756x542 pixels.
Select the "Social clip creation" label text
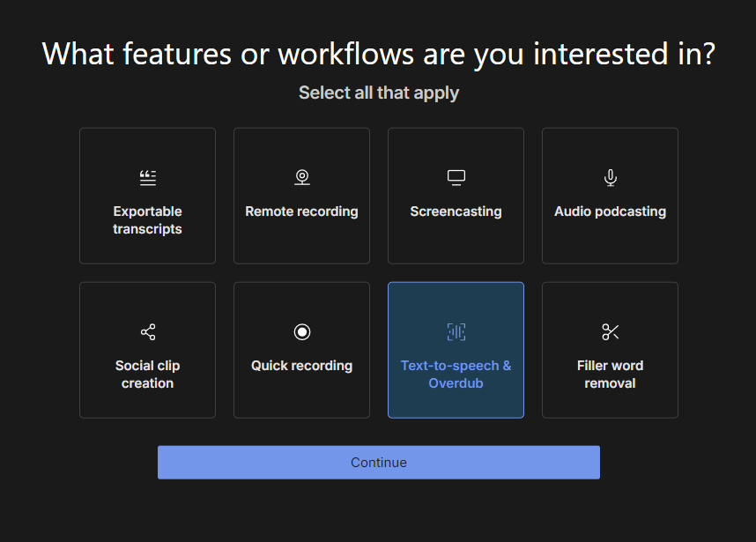pyautogui.click(x=147, y=375)
